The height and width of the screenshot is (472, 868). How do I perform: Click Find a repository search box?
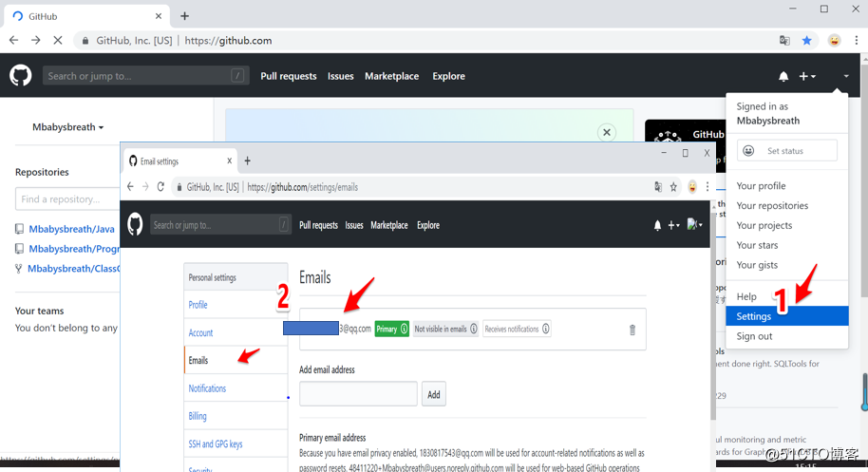(x=67, y=199)
